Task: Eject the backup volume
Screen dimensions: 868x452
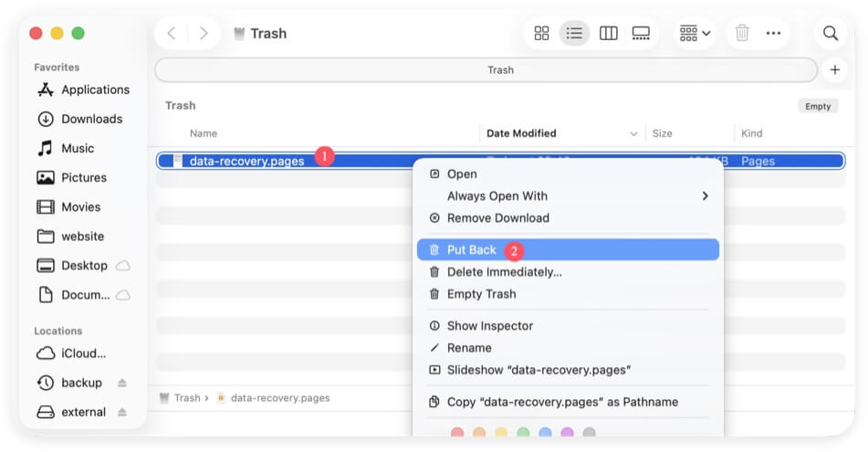Action: click(x=122, y=383)
